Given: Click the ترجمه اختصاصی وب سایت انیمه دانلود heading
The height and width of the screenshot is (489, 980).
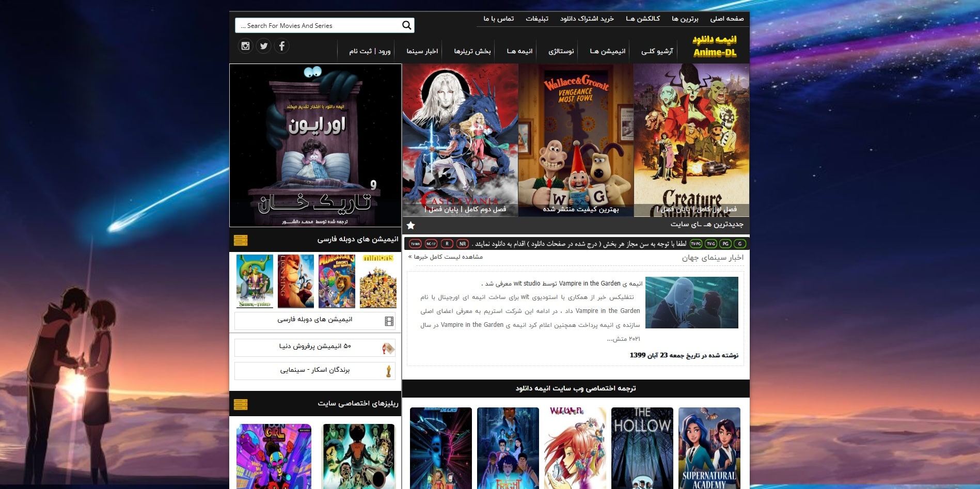Looking at the screenshot, I should tap(576, 388).
